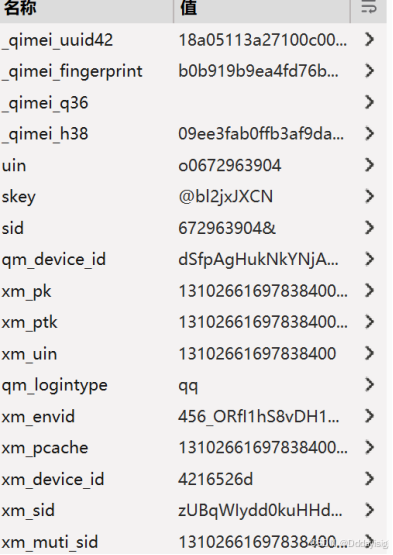Screen dimensions: 393x555
Task: Expand the _qimei_uuid42 row chevron
Action: (369, 40)
